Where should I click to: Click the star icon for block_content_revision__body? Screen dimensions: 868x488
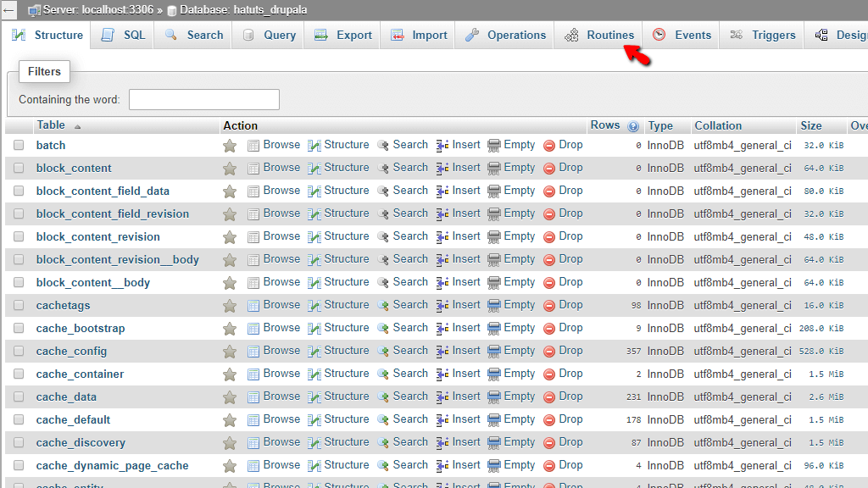click(230, 260)
